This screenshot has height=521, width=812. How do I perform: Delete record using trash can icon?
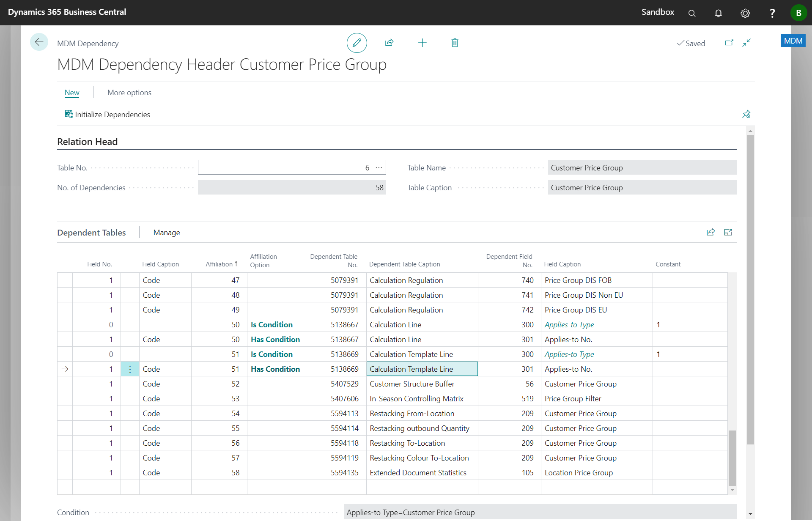click(x=455, y=43)
